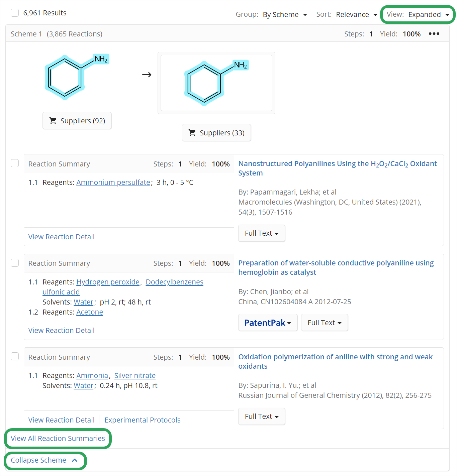The width and height of the screenshot is (457, 476).
Task: Select the hemoglobin catalyst reaction checkbox
Action: coord(15,263)
